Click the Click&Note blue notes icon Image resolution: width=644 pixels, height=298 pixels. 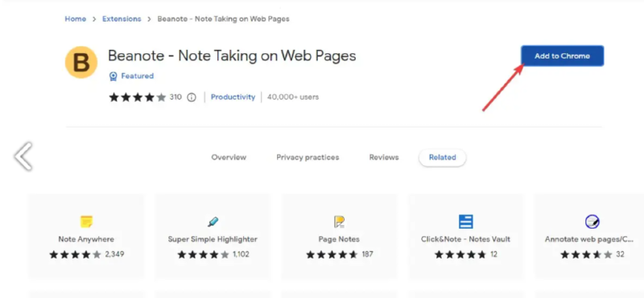click(466, 221)
